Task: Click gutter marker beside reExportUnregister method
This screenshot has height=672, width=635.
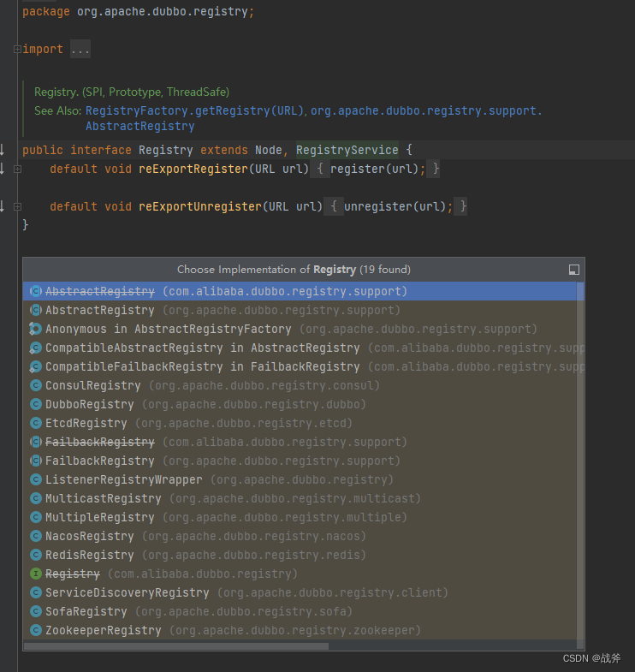Action: point(3,206)
